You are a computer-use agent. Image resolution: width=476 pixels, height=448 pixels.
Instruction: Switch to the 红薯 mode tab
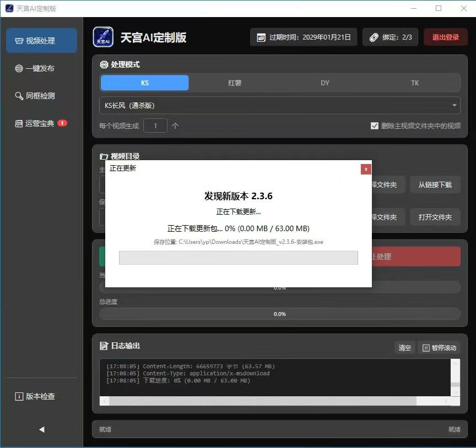235,83
